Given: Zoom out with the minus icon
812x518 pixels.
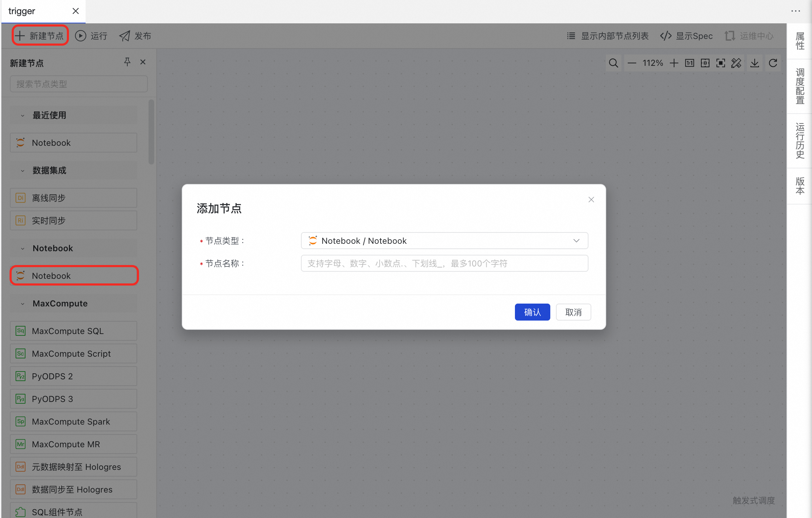Looking at the screenshot, I should click(632, 63).
